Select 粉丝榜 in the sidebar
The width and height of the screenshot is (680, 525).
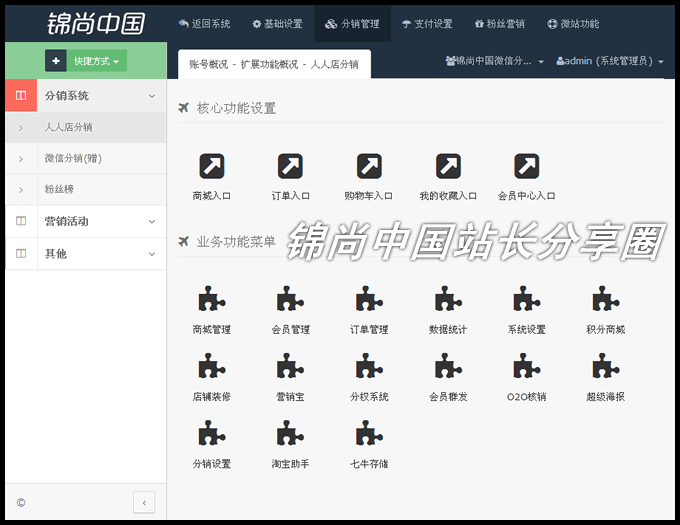point(86,189)
